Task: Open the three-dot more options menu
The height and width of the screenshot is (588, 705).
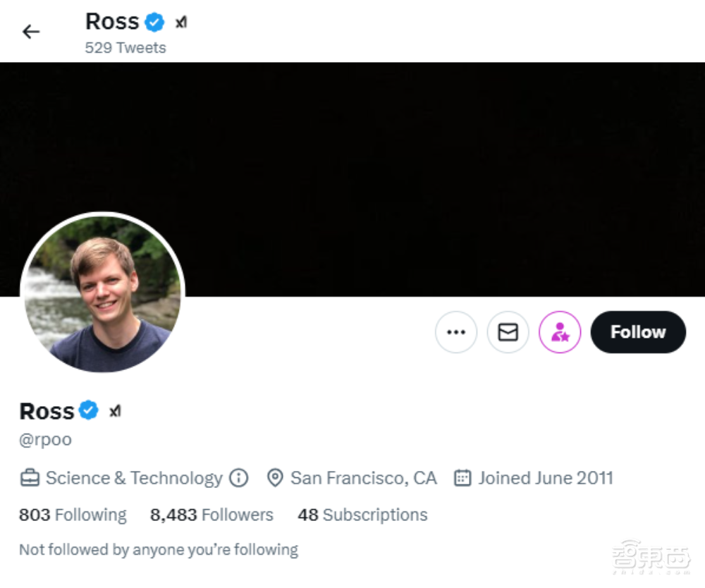Action: (x=456, y=332)
